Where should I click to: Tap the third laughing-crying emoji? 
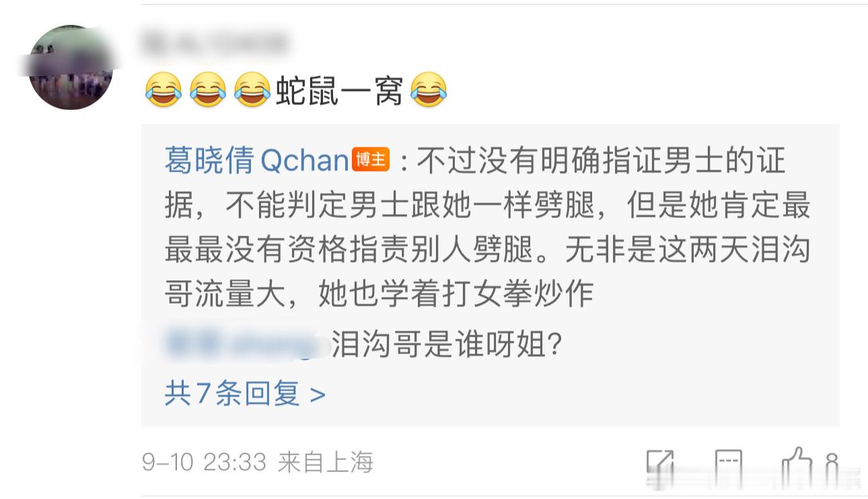(252, 90)
